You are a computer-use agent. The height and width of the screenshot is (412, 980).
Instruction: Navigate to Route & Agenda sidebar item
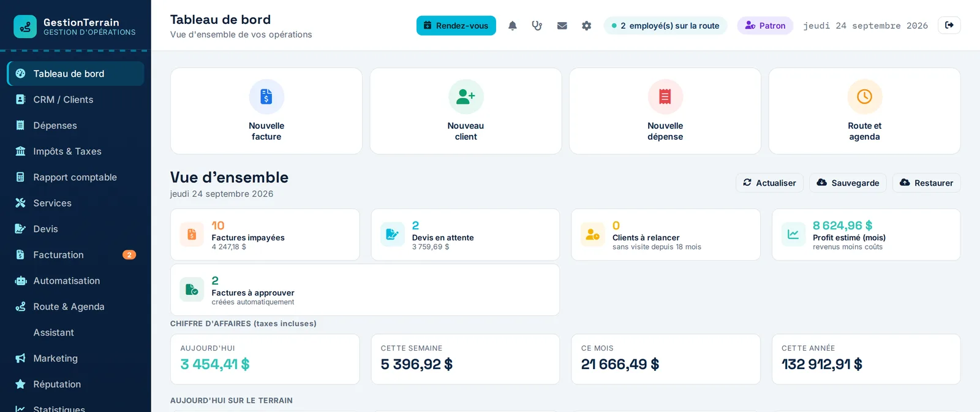(x=76, y=307)
